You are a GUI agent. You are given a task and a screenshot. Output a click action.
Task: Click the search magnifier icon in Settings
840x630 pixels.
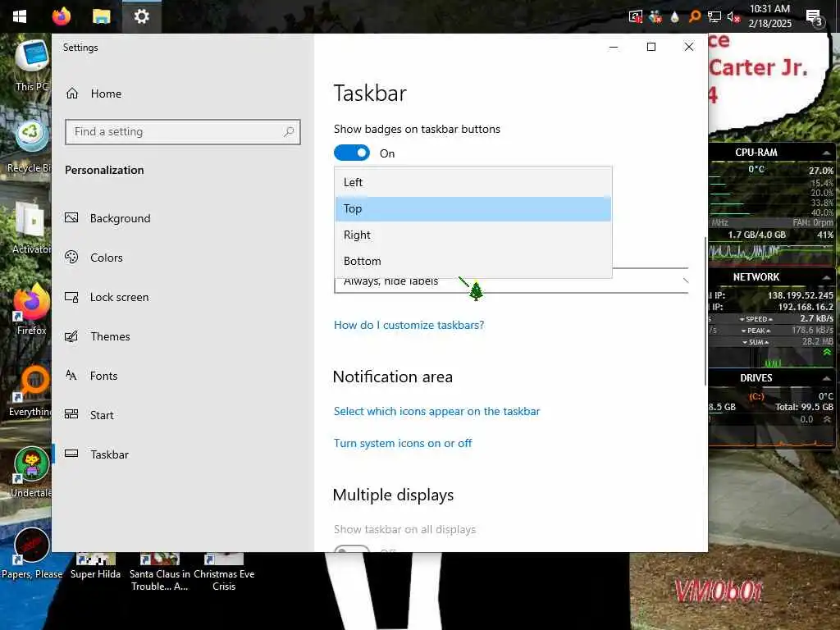[x=289, y=132]
